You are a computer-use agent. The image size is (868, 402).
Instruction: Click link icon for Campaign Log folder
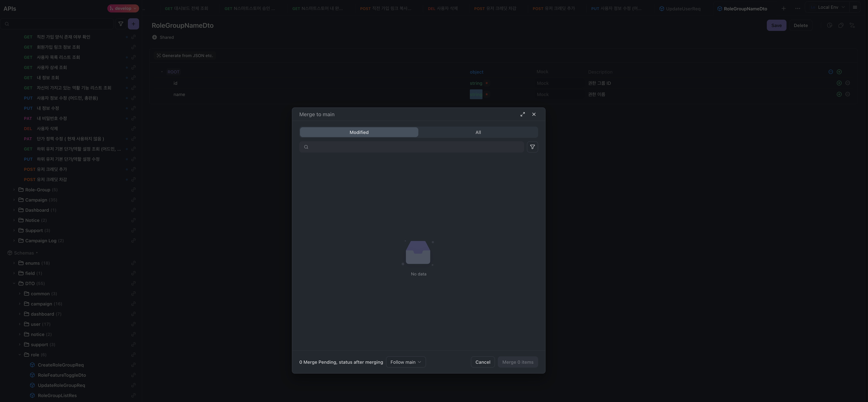(x=133, y=241)
